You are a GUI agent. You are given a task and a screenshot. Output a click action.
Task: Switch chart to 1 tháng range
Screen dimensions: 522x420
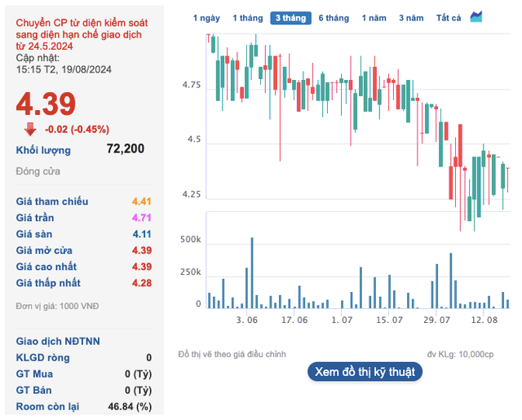(x=246, y=18)
